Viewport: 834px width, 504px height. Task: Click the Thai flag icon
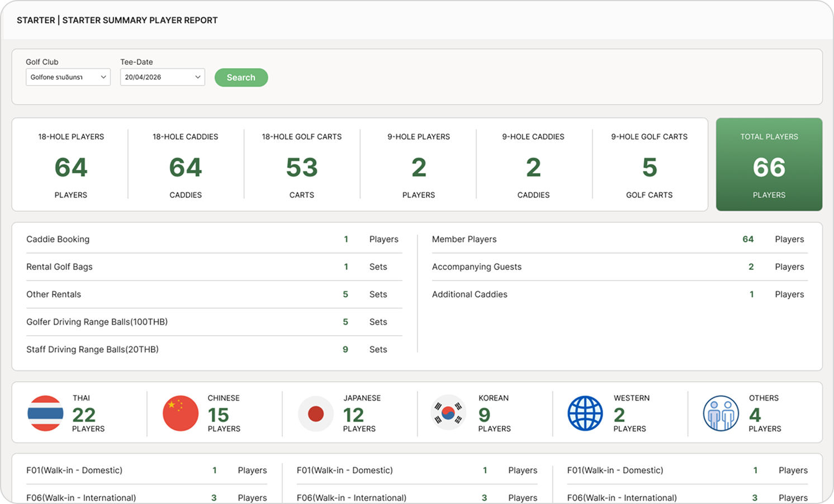pyautogui.click(x=45, y=413)
